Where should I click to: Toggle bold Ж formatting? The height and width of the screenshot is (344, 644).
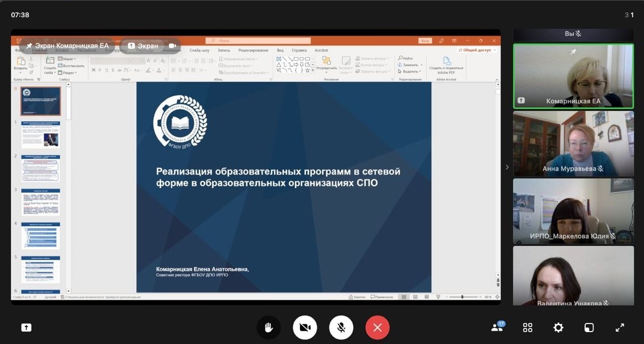pyautogui.click(x=94, y=70)
